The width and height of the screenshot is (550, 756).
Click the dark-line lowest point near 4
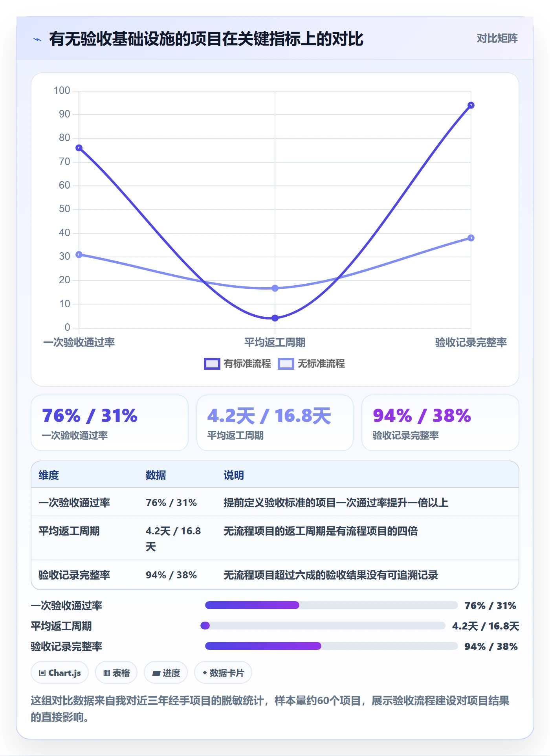coord(275,318)
